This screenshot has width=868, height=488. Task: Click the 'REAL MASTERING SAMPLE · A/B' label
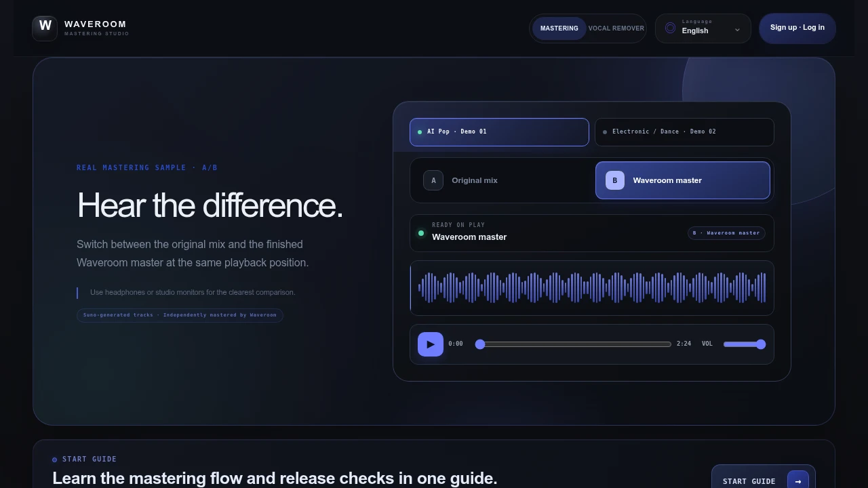(147, 167)
